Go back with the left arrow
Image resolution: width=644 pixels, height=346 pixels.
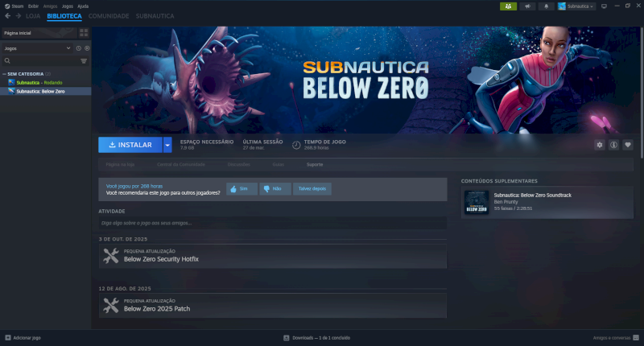(x=7, y=16)
